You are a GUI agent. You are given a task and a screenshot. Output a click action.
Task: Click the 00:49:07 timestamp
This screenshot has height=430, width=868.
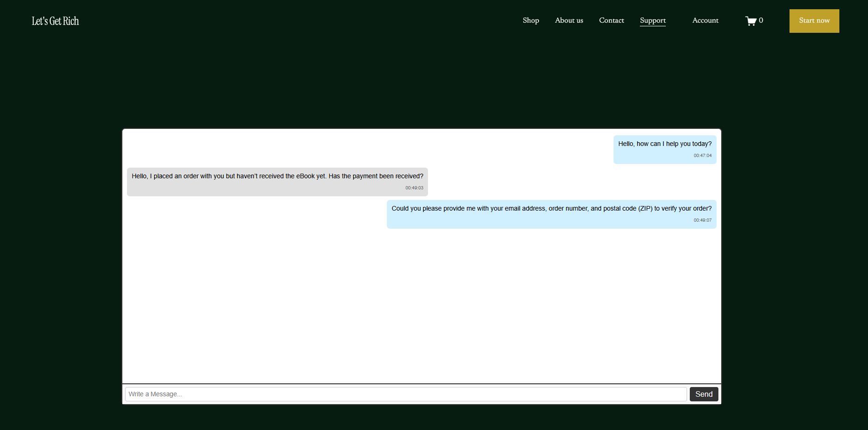click(703, 220)
